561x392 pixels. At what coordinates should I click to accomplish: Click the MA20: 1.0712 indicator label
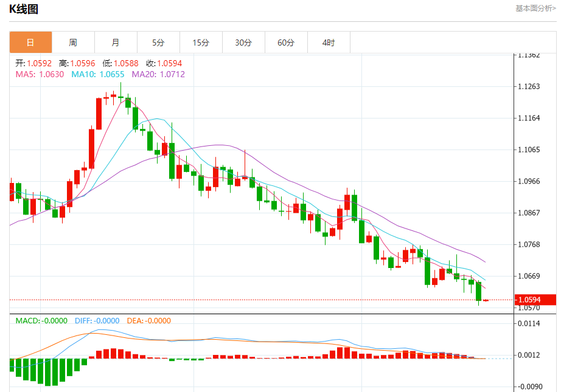tap(158, 74)
